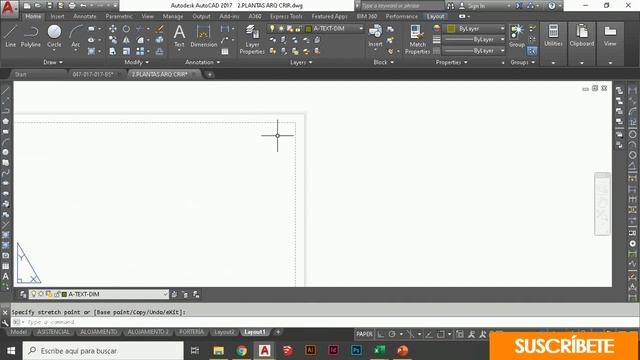This screenshot has height=360, width=640.
Task: Open the ByLayer linetype dropdown
Action: point(474,51)
